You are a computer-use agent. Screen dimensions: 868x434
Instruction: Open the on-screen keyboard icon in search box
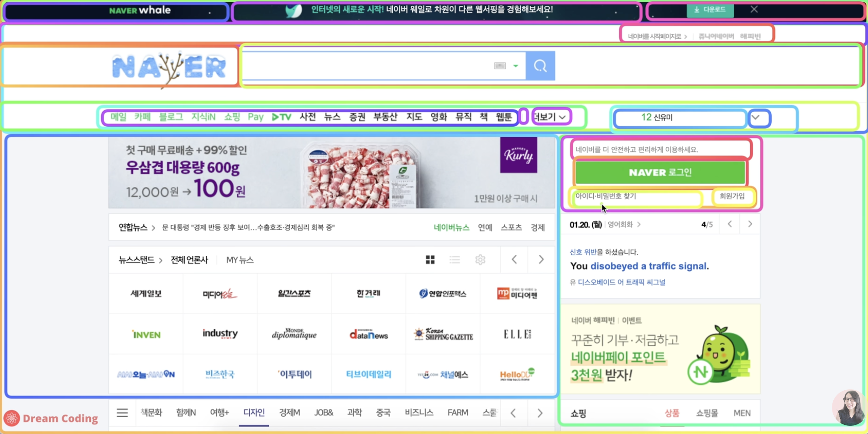[500, 66]
